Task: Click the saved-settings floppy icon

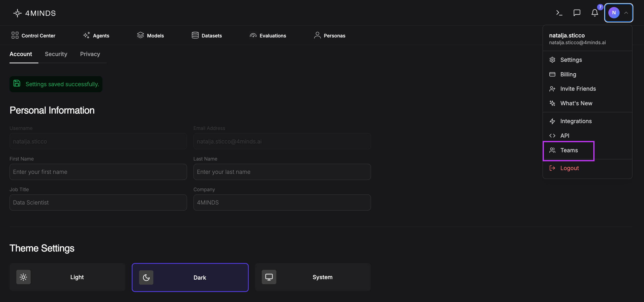Action: 17,83
